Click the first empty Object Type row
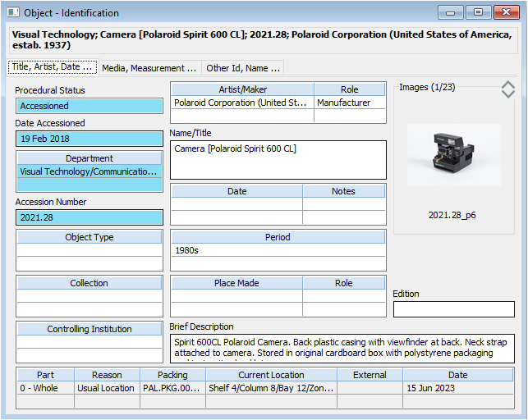 (x=90, y=250)
